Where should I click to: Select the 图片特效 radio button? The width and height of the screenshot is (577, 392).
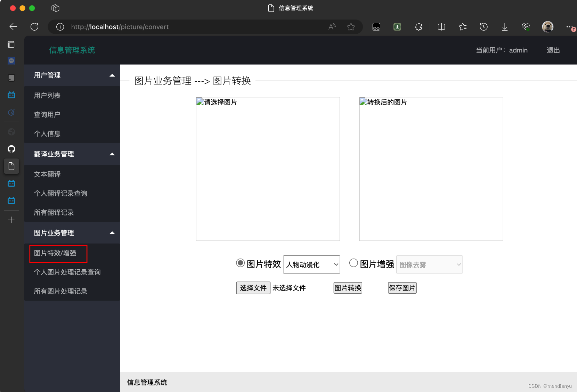(x=240, y=263)
